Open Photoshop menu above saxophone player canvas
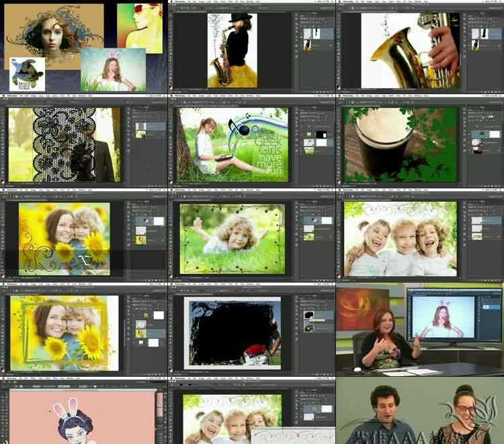Image resolution: width=504 pixels, height=444 pixels. (179, 3)
